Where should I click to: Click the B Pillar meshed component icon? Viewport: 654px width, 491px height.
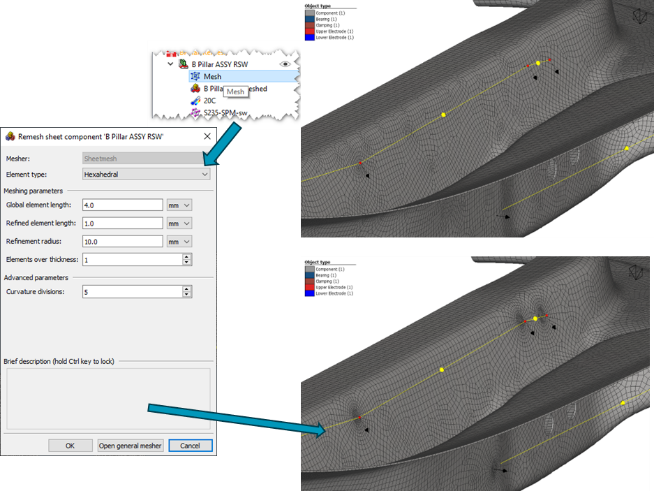pos(194,88)
